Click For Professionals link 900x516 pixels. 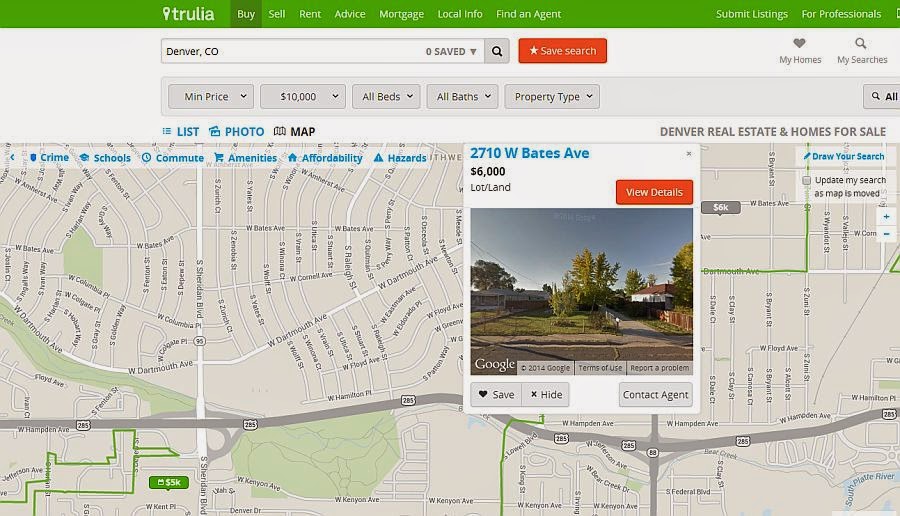click(841, 14)
